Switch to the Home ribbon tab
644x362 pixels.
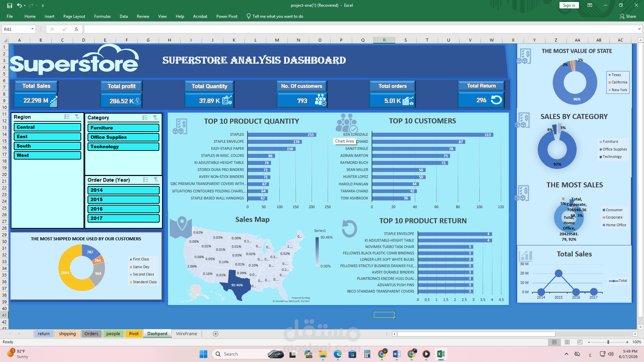tap(30, 16)
